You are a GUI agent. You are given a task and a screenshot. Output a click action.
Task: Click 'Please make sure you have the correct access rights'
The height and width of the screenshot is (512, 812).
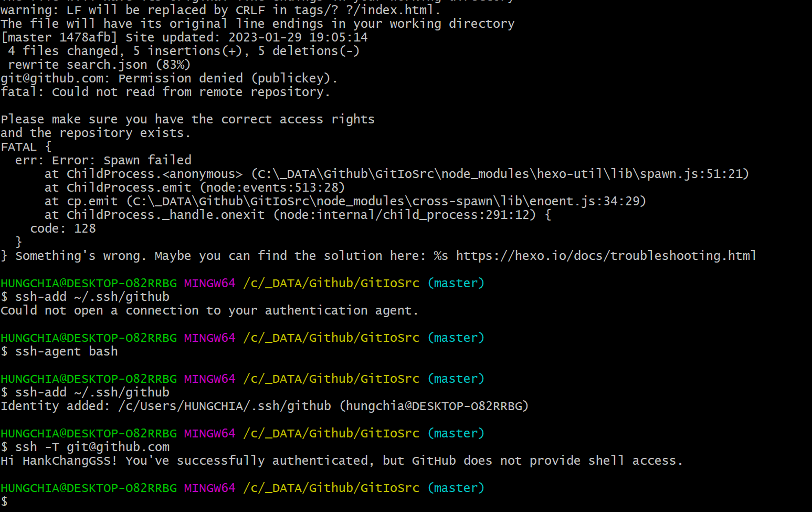coord(187,119)
